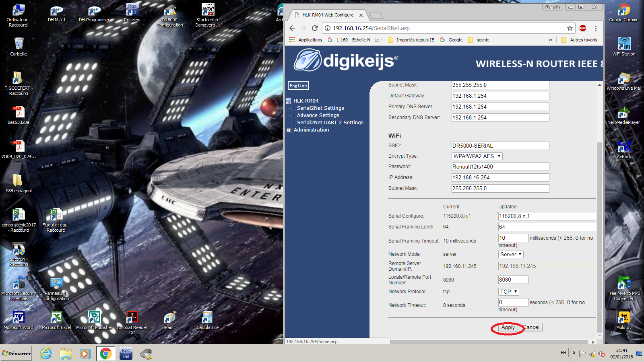
Task: Open Free M4a to MP3 Converter
Action: 624,289
